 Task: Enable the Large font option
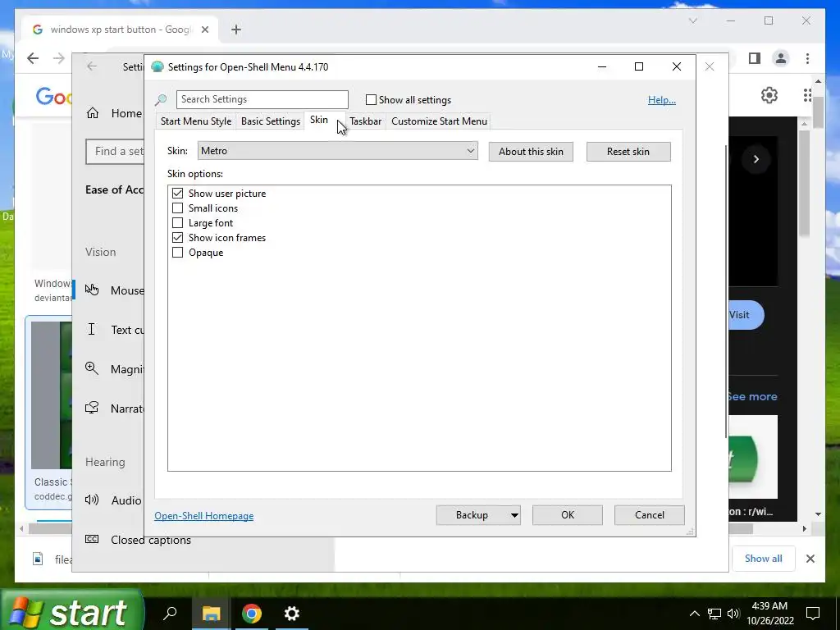click(x=177, y=223)
